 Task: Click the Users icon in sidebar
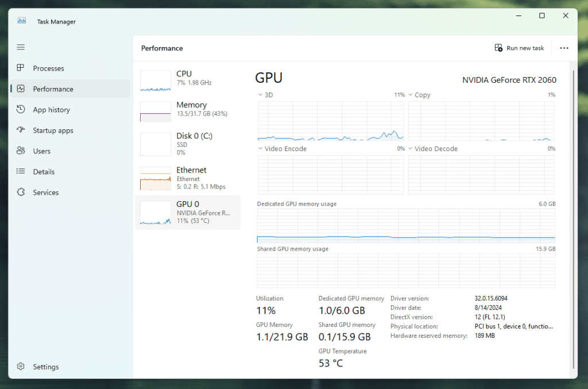(21, 151)
